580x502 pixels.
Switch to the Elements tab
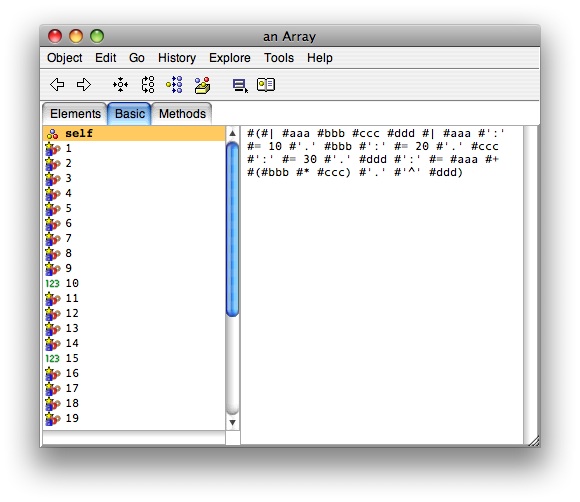(x=75, y=114)
